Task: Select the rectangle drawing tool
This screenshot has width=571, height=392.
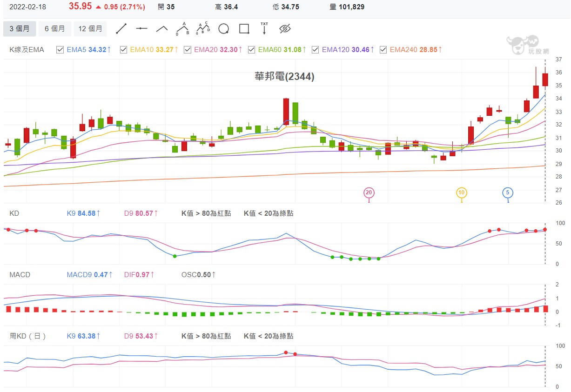Action: point(244,29)
